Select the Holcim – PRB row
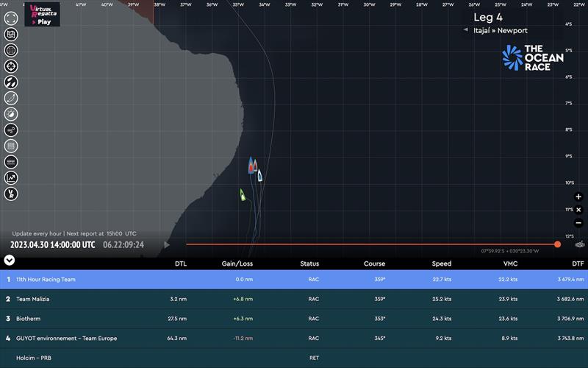 (x=294, y=358)
